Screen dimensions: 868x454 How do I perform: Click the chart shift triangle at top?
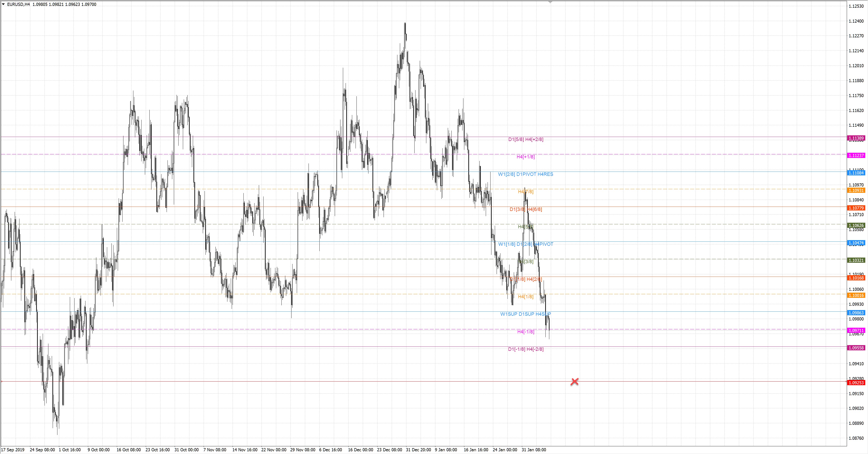[550, 2]
